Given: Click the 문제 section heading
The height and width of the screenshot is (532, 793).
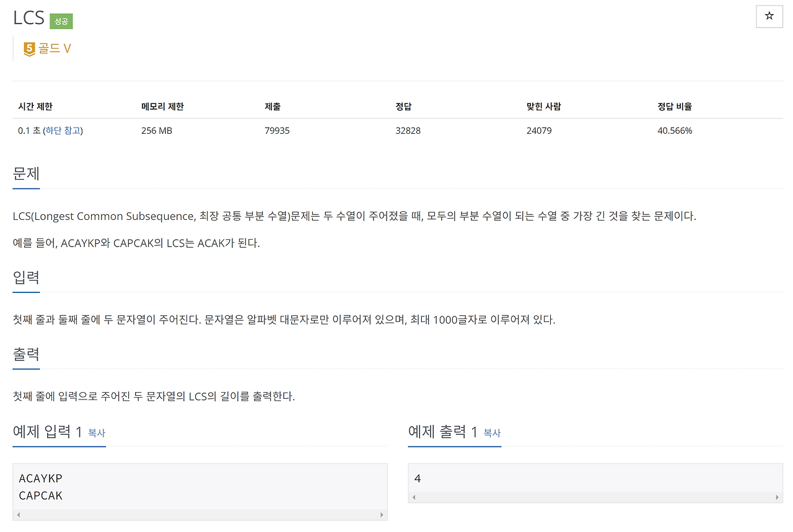Looking at the screenshot, I should (25, 174).
